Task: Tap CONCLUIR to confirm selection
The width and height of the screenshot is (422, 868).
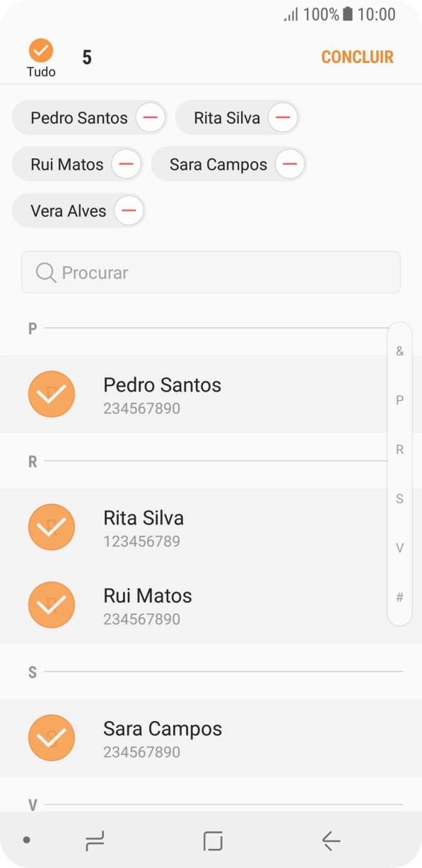Action: (x=357, y=57)
